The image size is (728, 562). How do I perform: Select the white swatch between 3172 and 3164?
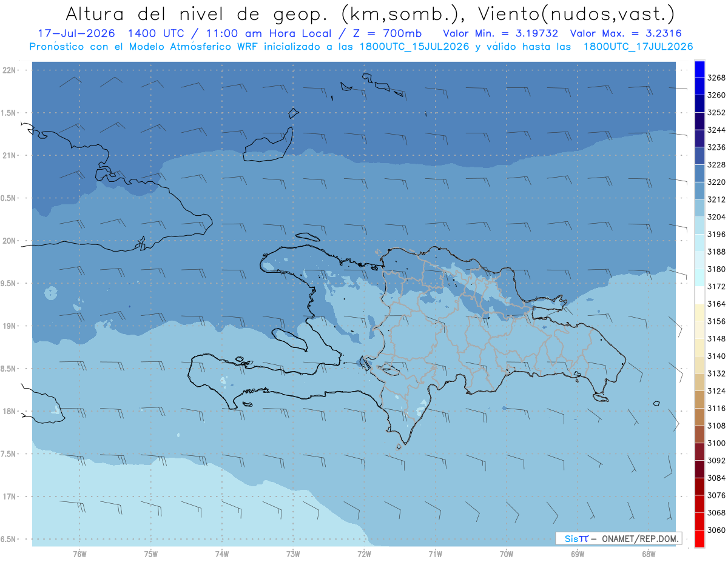point(699,295)
